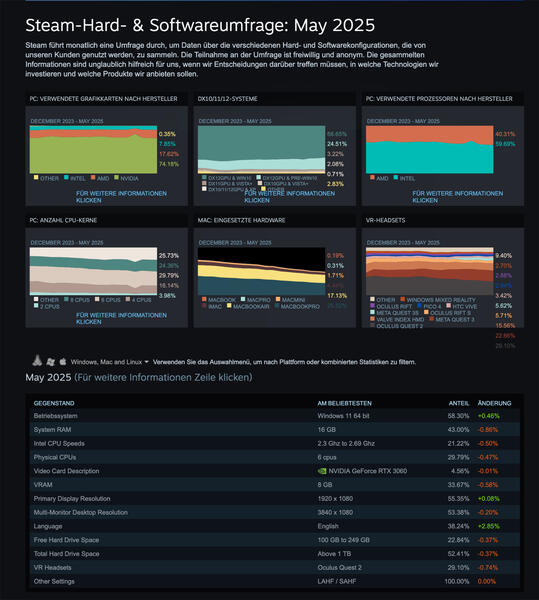
Task: Open the DX10/11/12 systems area chart
Action: pos(261,150)
